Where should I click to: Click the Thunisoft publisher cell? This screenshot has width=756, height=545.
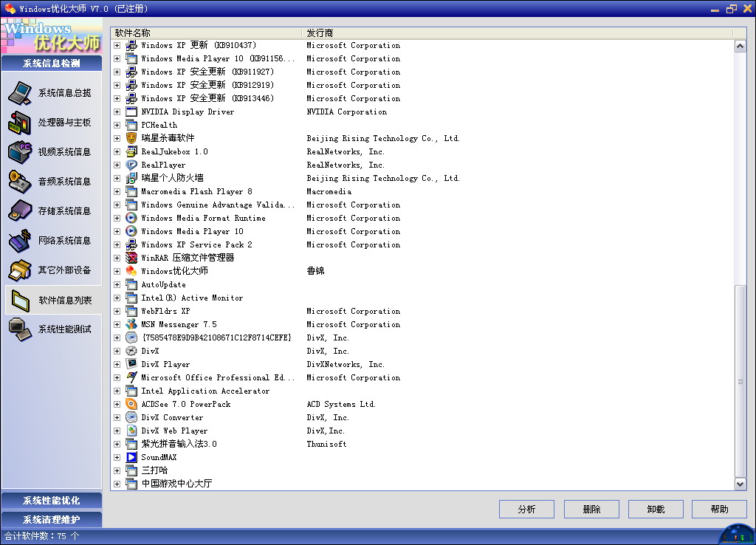[326, 445]
